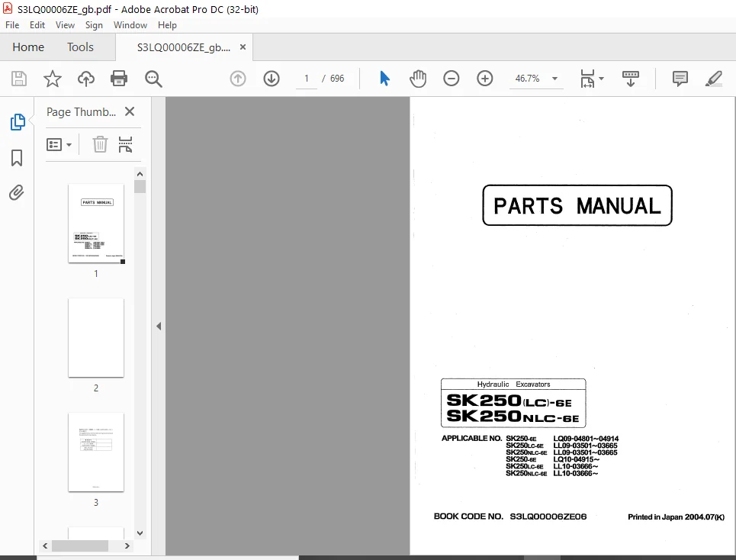Screen dimensions: 736x560
Task: Click the fit page width icon
Action: [x=588, y=79]
